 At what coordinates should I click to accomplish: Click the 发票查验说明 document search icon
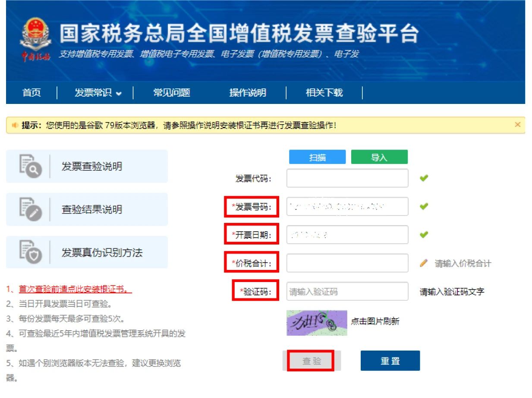tap(31, 166)
